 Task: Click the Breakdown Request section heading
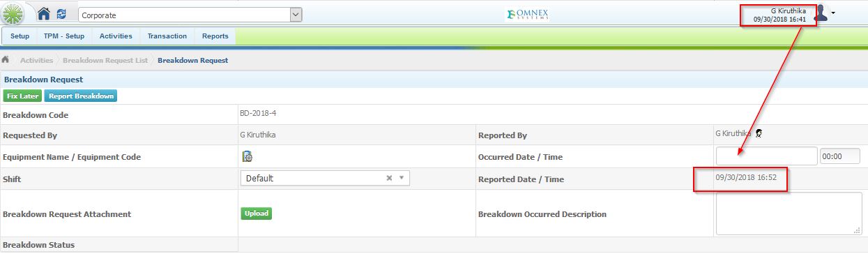click(43, 80)
